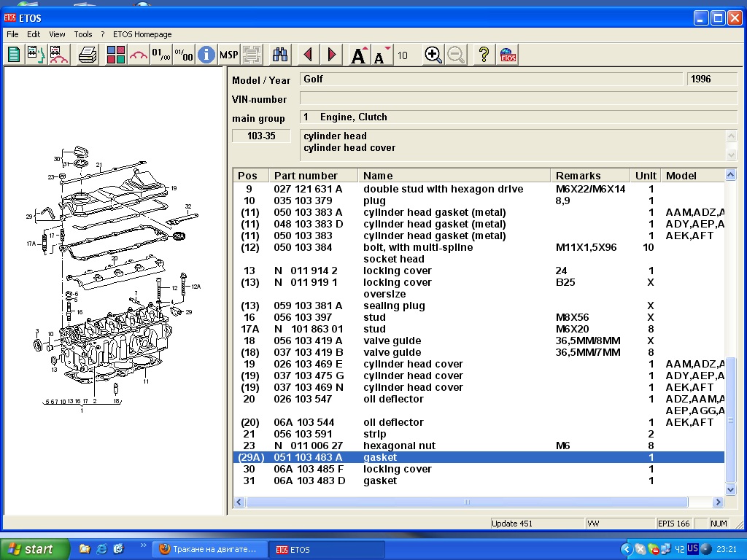Increase font size with large A icon
Screen dimensions: 747x560
pos(359,55)
